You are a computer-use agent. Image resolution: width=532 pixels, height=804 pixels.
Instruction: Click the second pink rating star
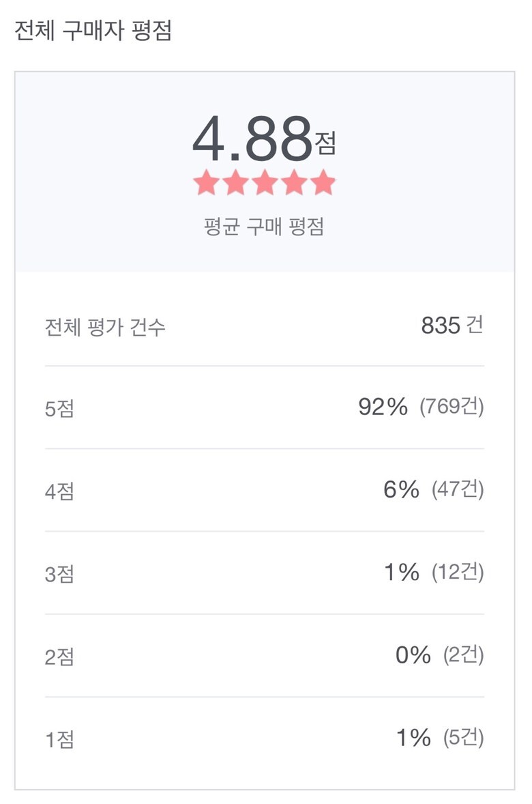pos(235,183)
